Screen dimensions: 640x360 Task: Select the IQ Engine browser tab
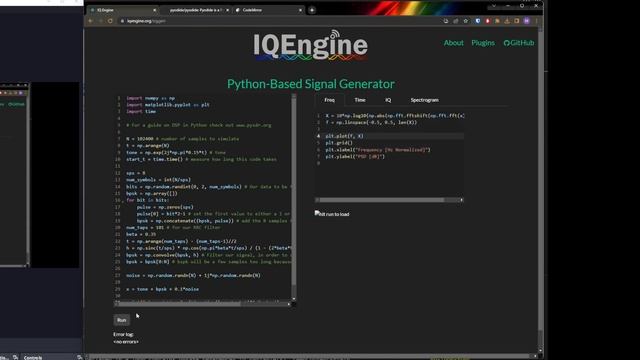click(x=122, y=10)
